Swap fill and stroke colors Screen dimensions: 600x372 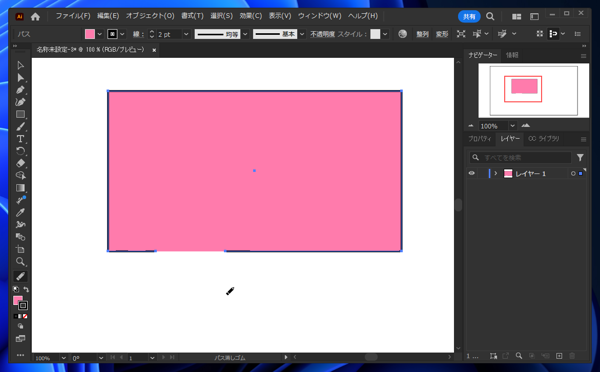point(26,289)
